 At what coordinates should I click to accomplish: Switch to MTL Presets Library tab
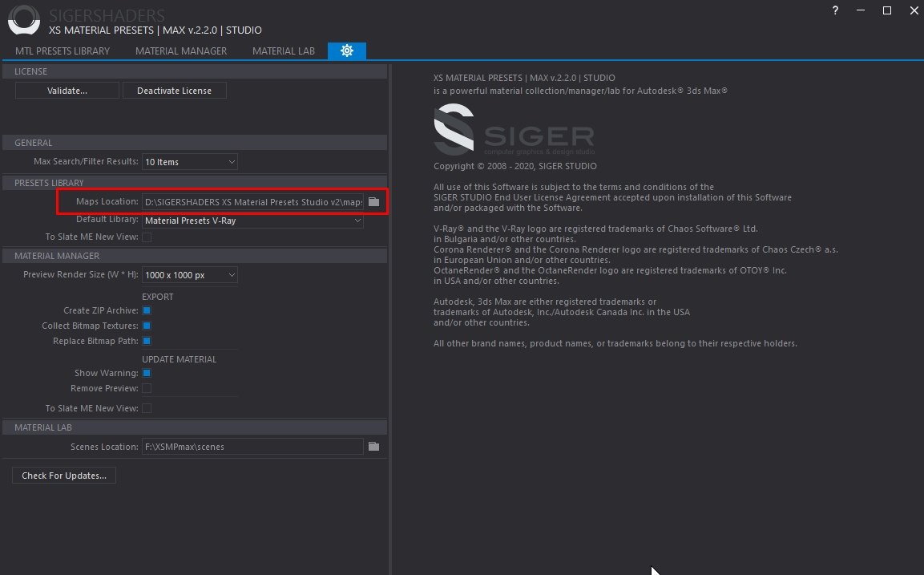[x=63, y=51]
